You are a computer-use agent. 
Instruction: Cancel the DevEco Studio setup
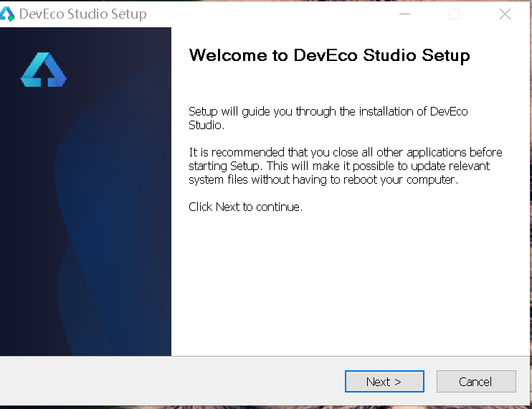(475, 382)
